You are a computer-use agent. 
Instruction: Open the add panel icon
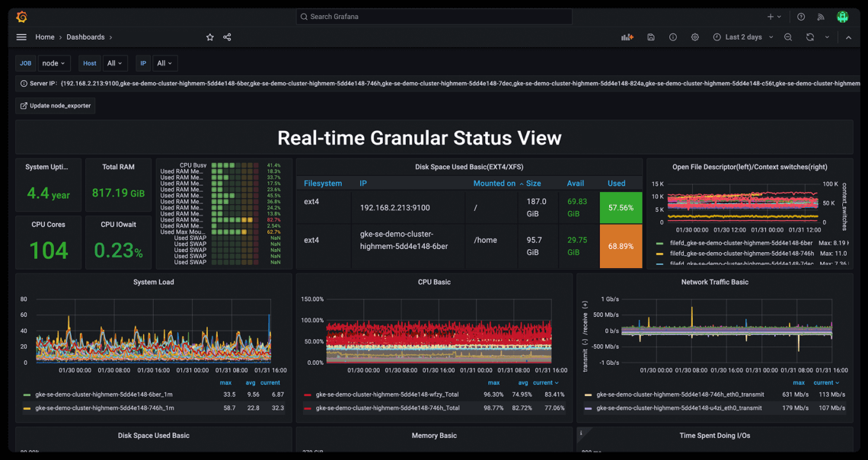coord(627,37)
